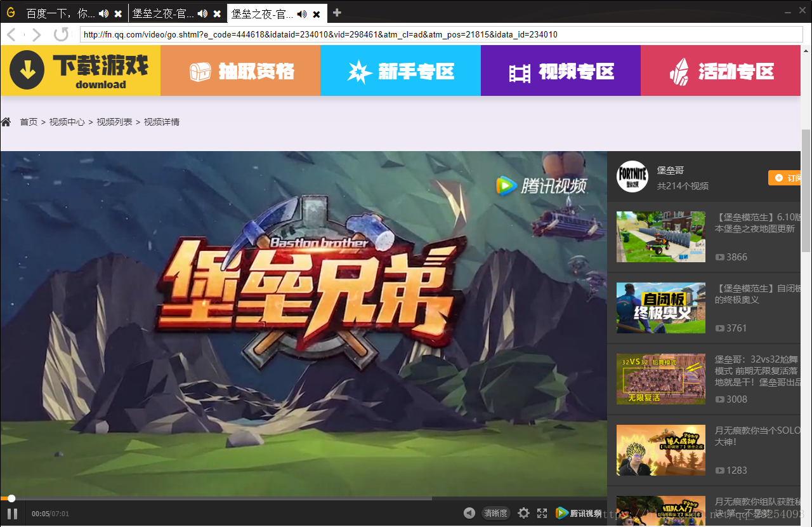
Task: Click the 1283 view count
Action: (x=737, y=470)
